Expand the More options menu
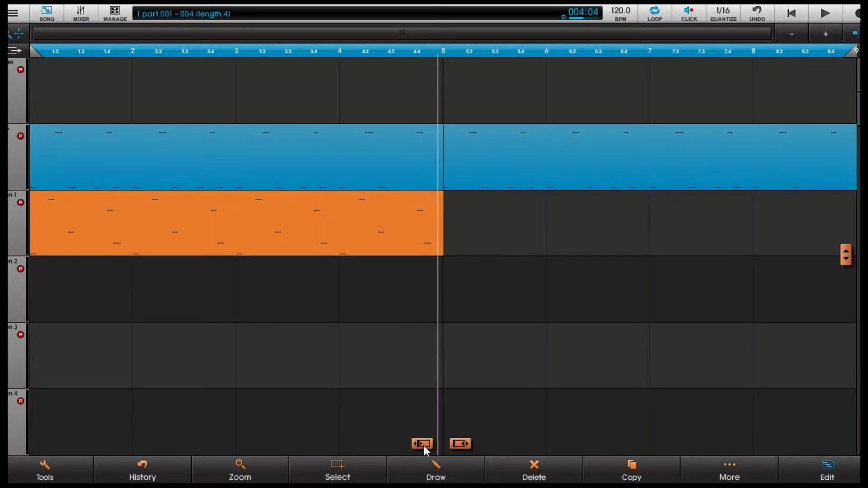The height and width of the screenshot is (488, 868). pos(729,470)
